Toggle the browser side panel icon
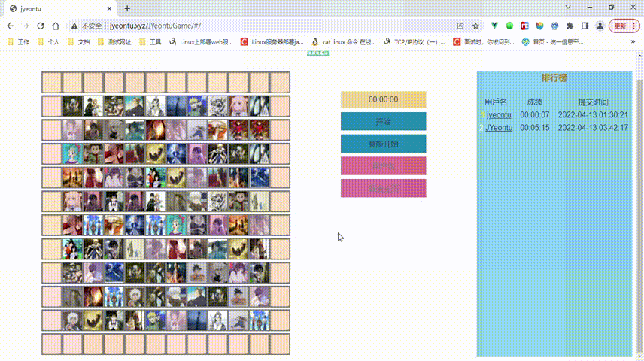 pos(585,26)
